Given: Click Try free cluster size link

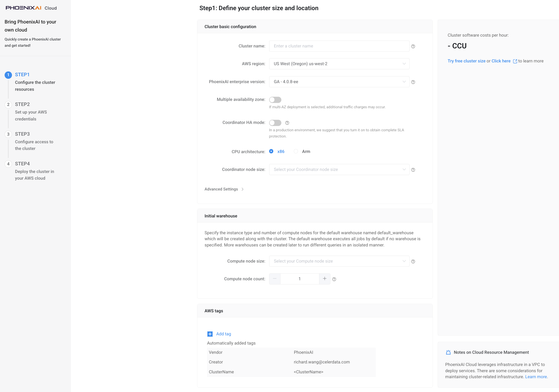Looking at the screenshot, I should tap(466, 61).
